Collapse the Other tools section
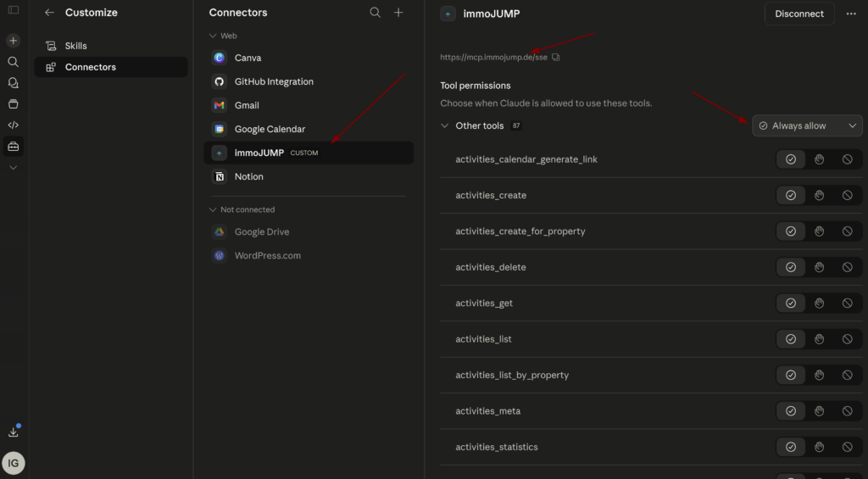This screenshot has height=479, width=868. click(445, 125)
